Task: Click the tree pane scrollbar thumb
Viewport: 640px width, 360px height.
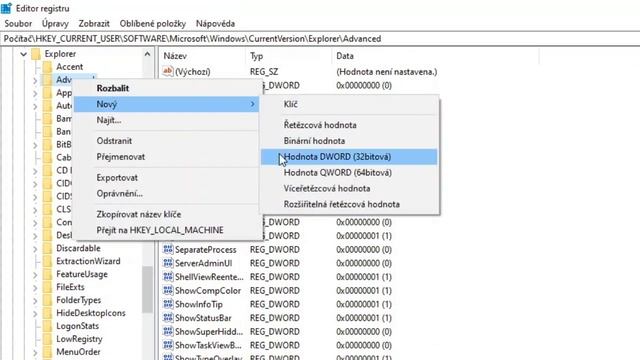Action: (147, 289)
